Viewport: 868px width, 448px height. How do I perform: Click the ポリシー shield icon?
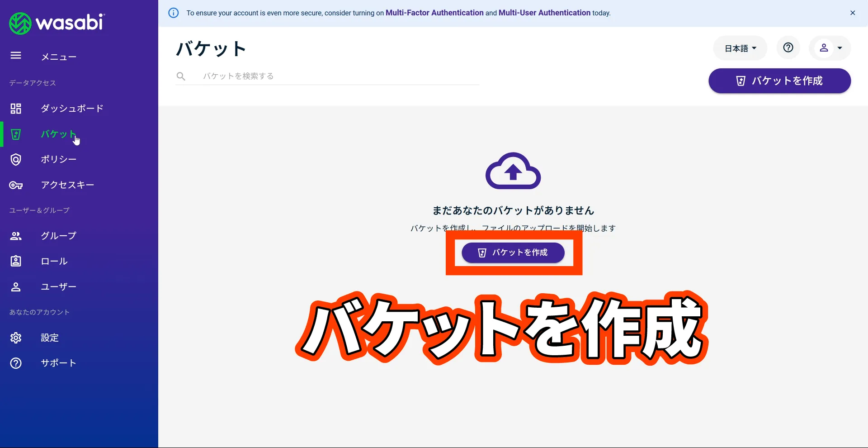pyautogui.click(x=16, y=159)
